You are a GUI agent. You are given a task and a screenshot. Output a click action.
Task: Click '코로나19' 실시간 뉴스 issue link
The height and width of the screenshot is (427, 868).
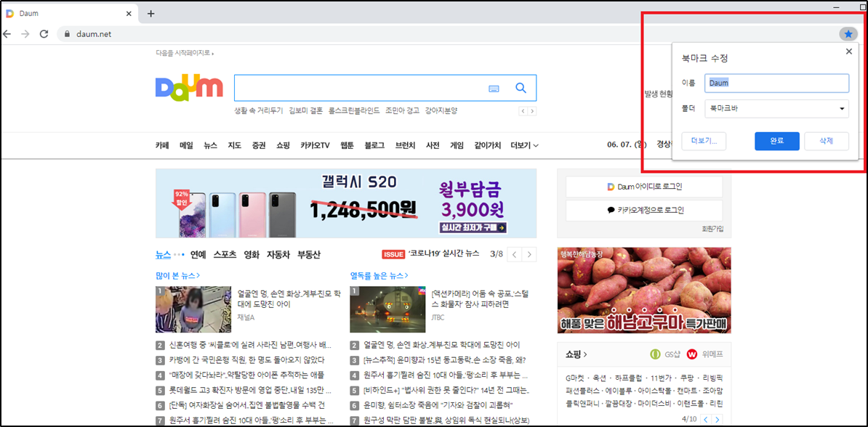click(x=443, y=254)
